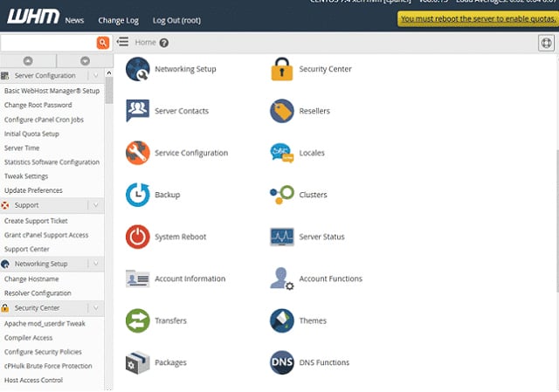The image size is (559, 392).
Task: Open the Account Information card icon
Action: click(x=138, y=279)
